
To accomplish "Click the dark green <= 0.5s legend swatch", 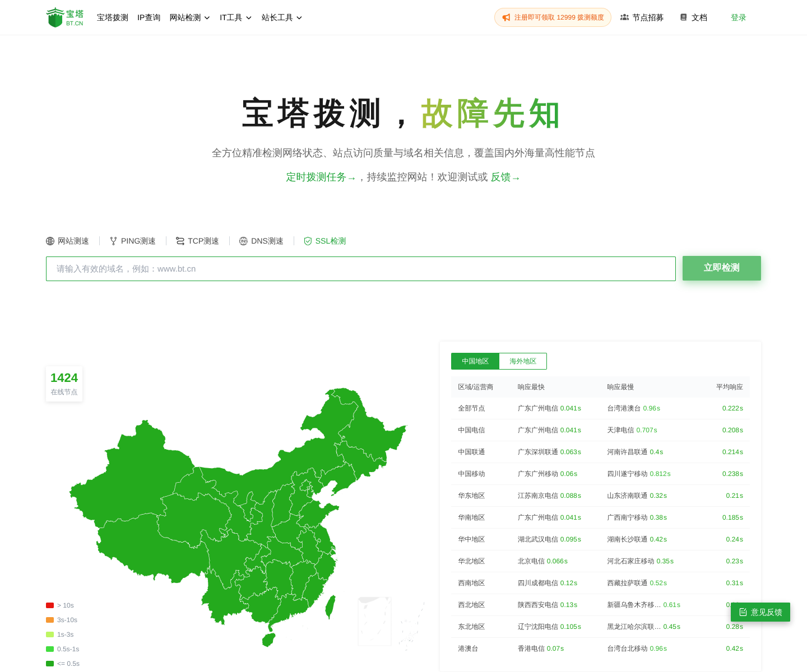I will tap(50, 664).
